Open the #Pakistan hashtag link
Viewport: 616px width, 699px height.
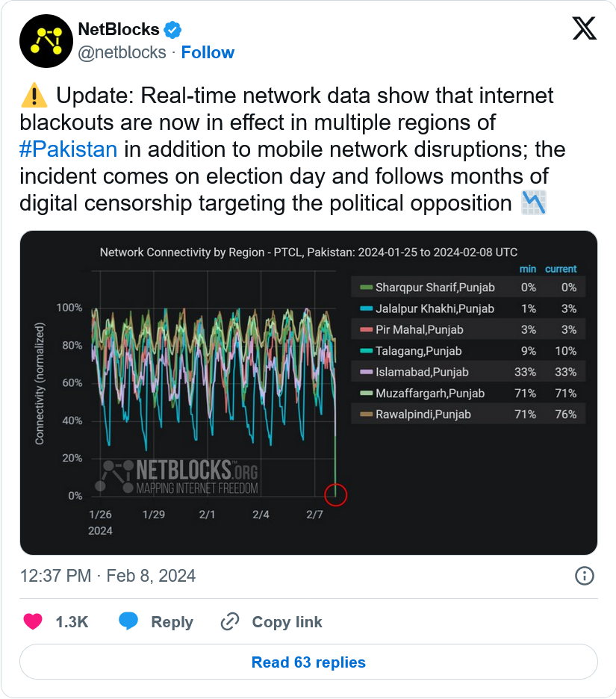(x=69, y=149)
